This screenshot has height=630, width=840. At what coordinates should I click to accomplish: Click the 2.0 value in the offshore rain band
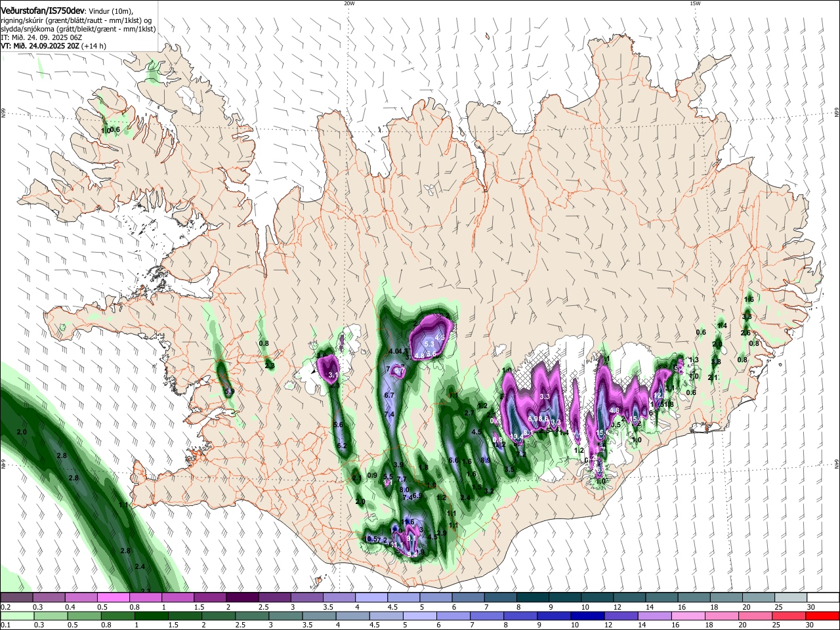point(22,432)
